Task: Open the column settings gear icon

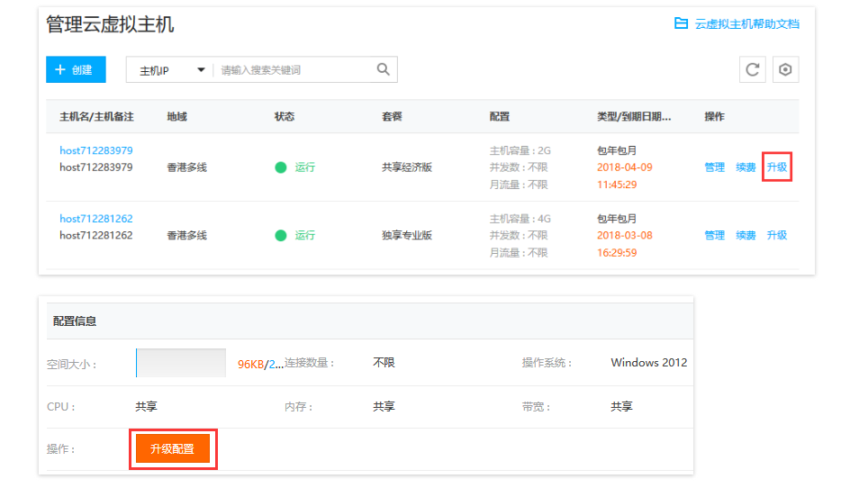Action: point(785,70)
